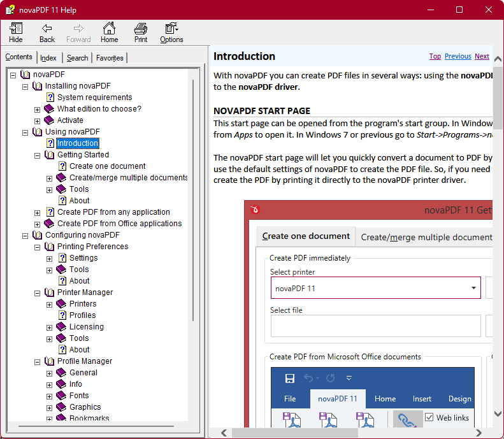Image resolution: width=504 pixels, height=439 pixels.
Task: Expand the What edition to choose node
Action: 38,110
